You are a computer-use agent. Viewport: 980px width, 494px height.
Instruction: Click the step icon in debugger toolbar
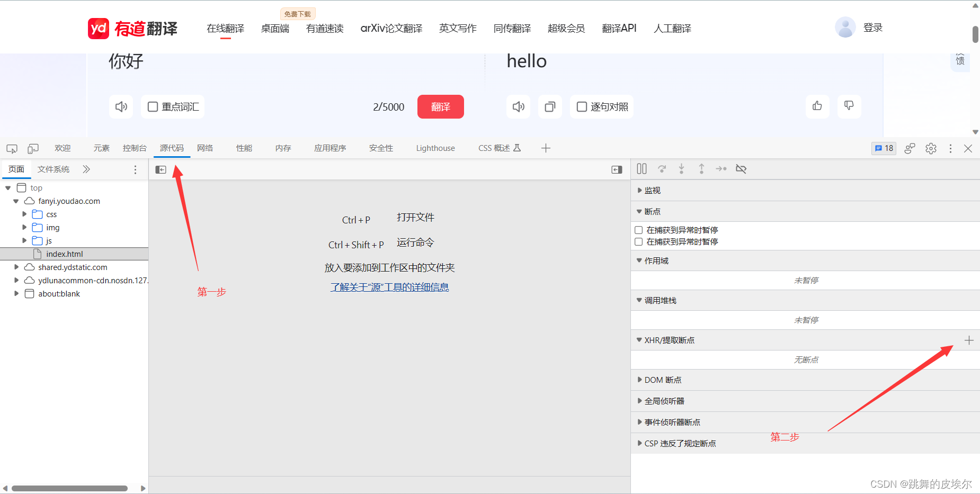point(721,169)
